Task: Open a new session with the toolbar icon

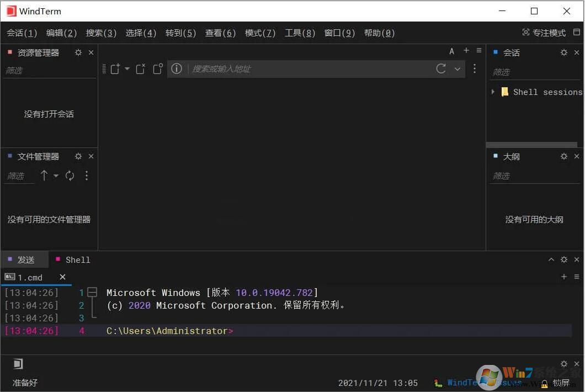Action: pos(115,68)
